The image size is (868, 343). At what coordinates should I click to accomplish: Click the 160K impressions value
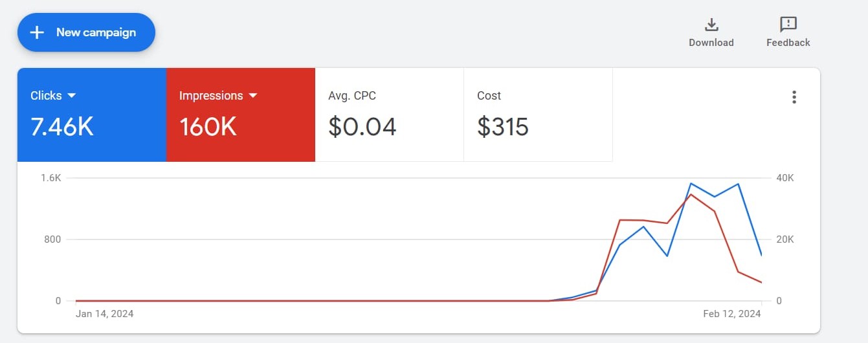coord(208,127)
